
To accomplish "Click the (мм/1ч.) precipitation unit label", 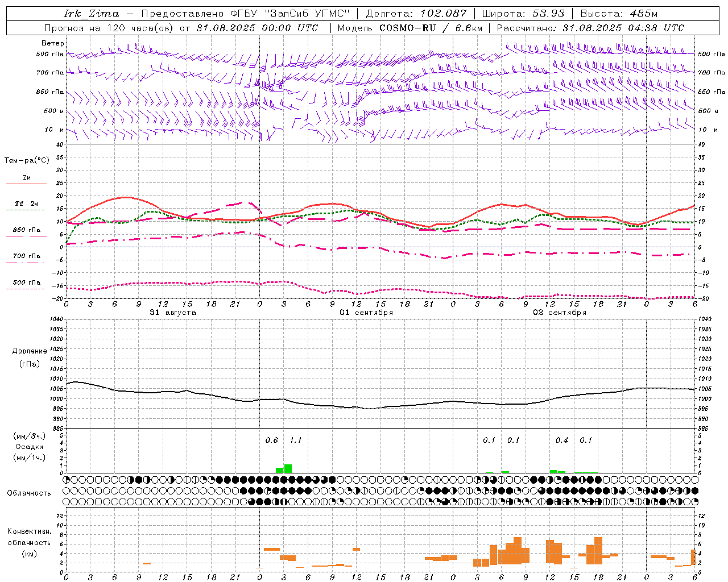I will (x=30, y=458).
